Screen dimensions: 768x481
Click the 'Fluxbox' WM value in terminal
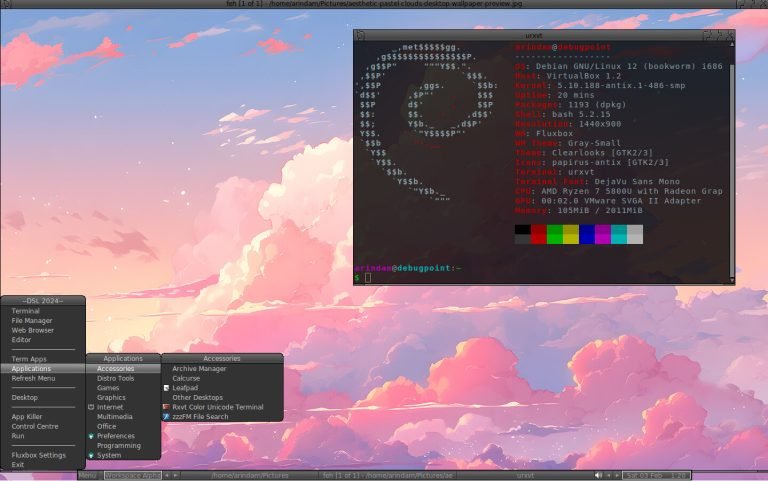554,133
